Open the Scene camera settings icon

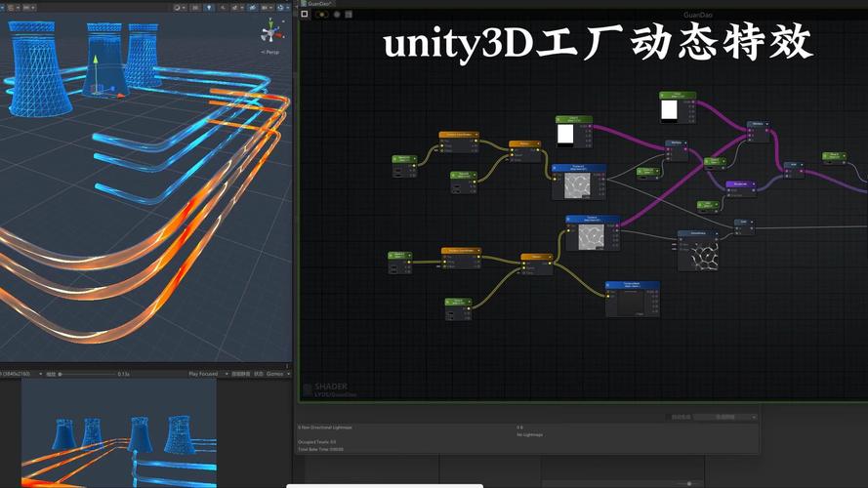tap(267, 8)
